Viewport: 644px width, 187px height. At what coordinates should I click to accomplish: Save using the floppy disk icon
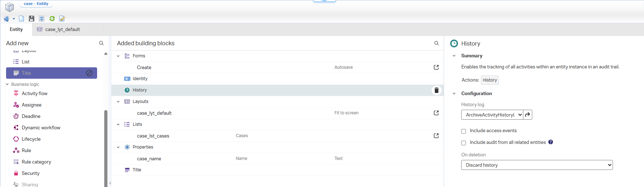click(31, 19)
